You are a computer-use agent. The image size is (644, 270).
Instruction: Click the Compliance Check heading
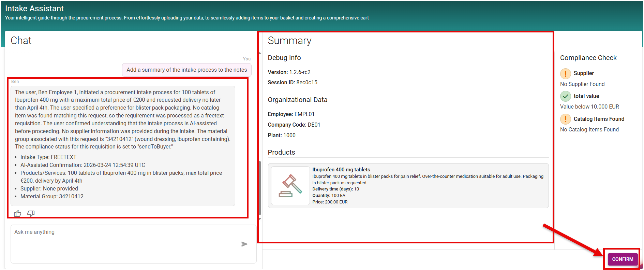pos(588,58)
